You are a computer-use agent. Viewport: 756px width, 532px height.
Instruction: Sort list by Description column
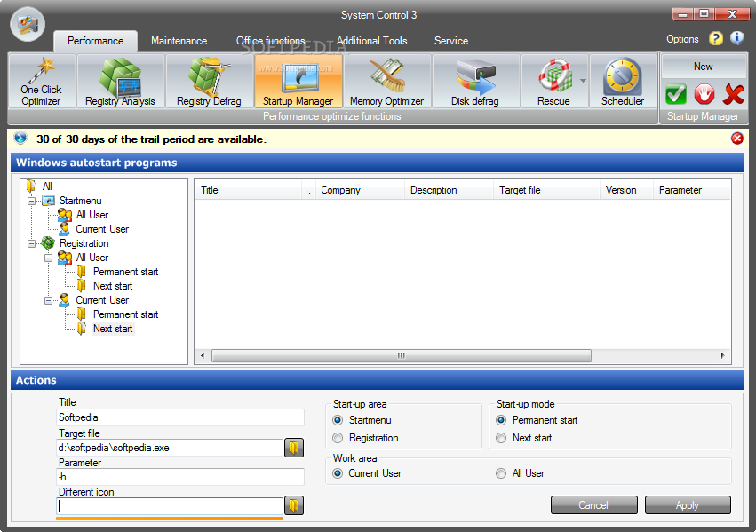click(449, 190)
